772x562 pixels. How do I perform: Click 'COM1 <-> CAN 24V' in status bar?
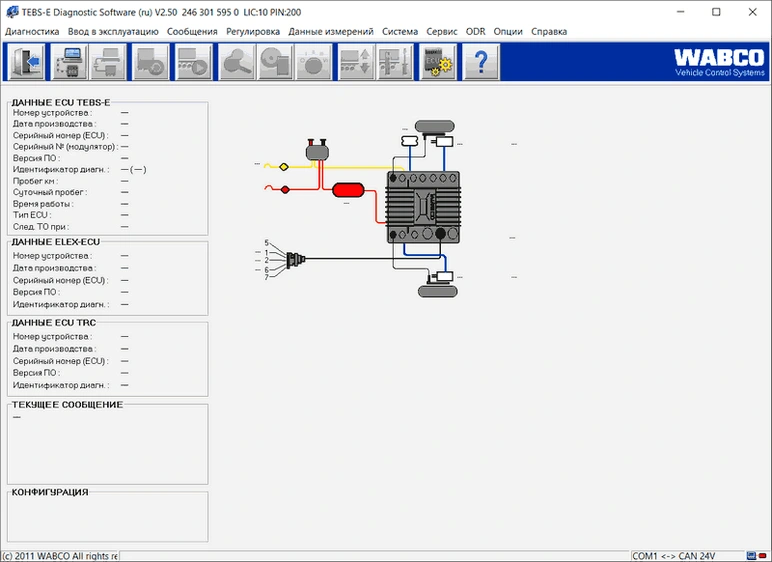(674, 556)
